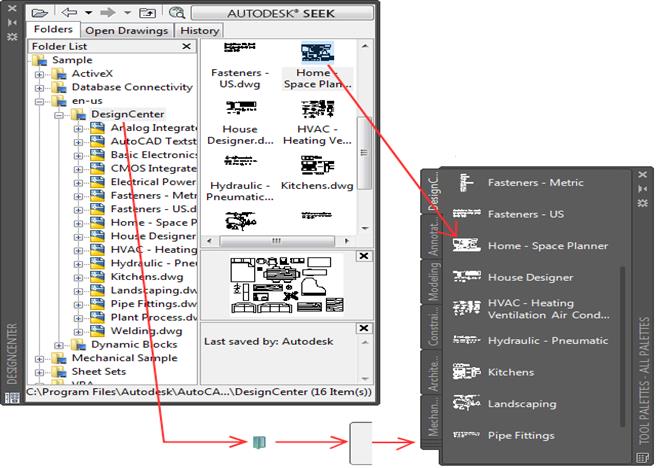656x468 pixels.
Task: Click Pipe Fittings tool in palette
Action: [x=504, y=435]
